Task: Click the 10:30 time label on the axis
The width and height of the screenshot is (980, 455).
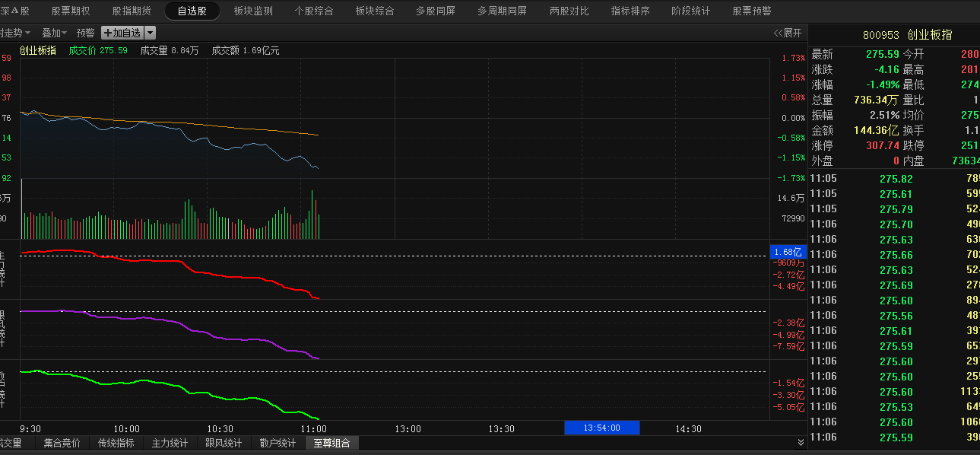Action: coord(220,429)
